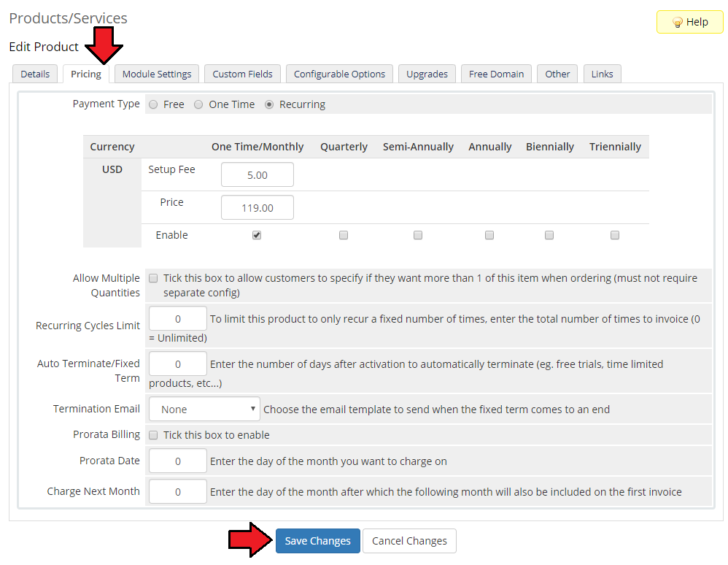The width and height of the screenshot is (728, 565).
Task: Open the Configurable Options tab
Action: (x=339, y=74)
